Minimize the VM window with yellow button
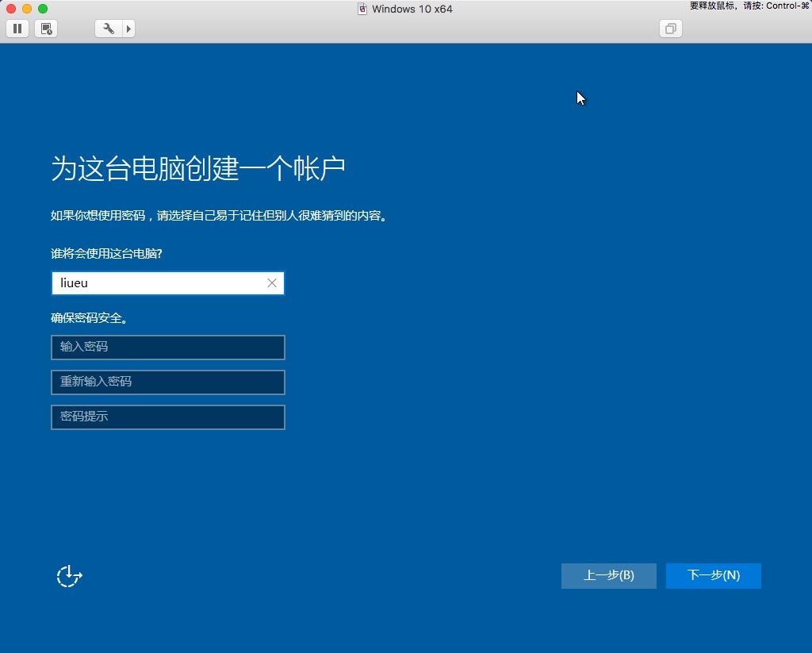The height and width of the screenshot is (653, 812). (x=27, y=9)
